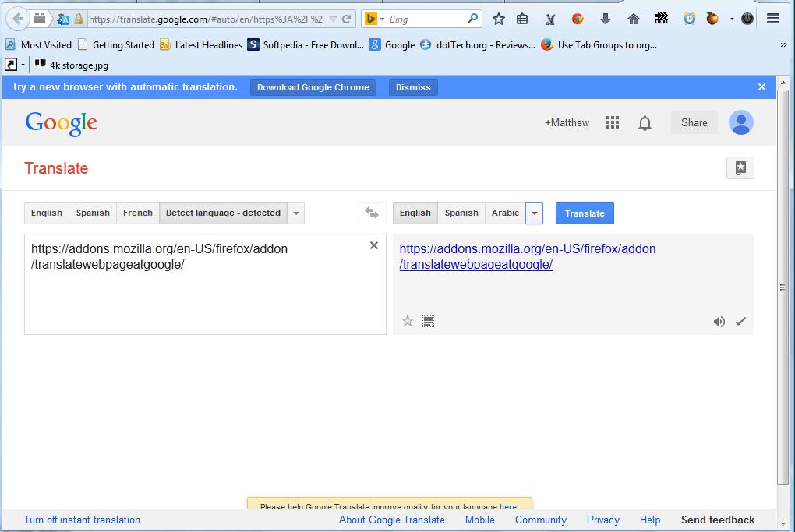
Task: Select Arabic as target language
Action: [506, 213]
